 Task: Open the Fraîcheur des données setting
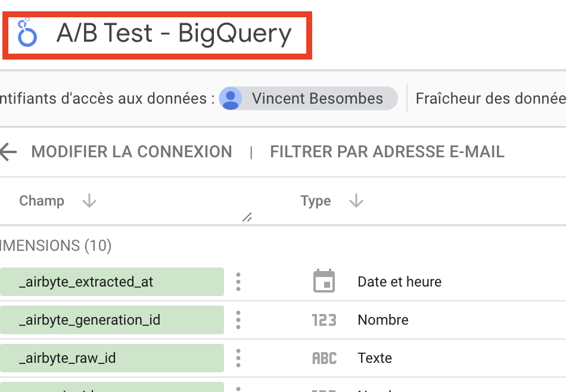point(490,98)
